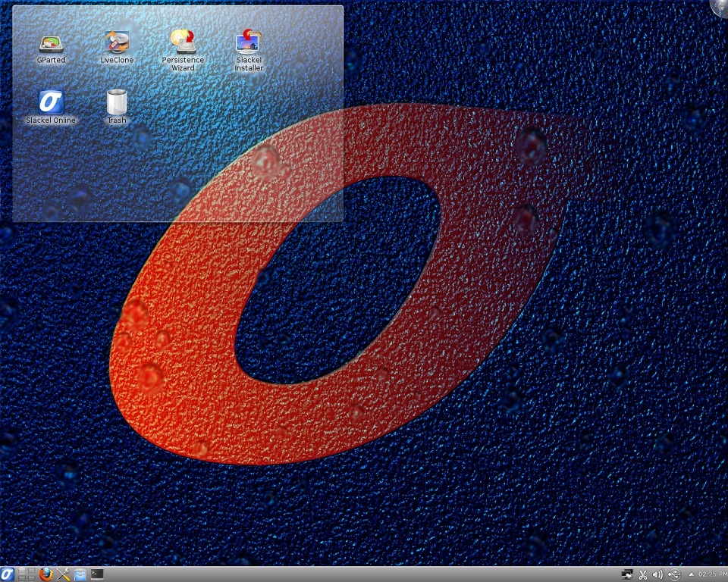The width and height of the screenshot is (728, 582).
Task: Open the Slackel application launcher menu
Action: [x=8, y=574]
